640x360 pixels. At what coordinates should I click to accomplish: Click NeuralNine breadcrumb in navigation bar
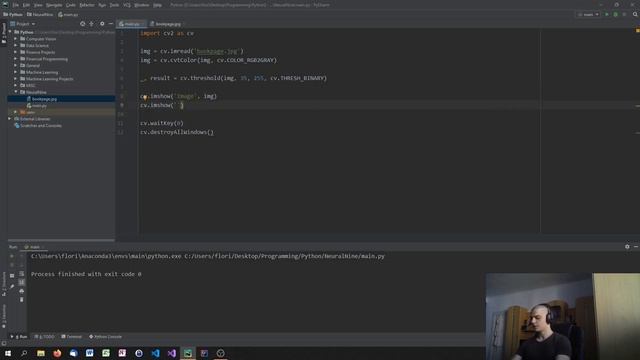(40, 15)
